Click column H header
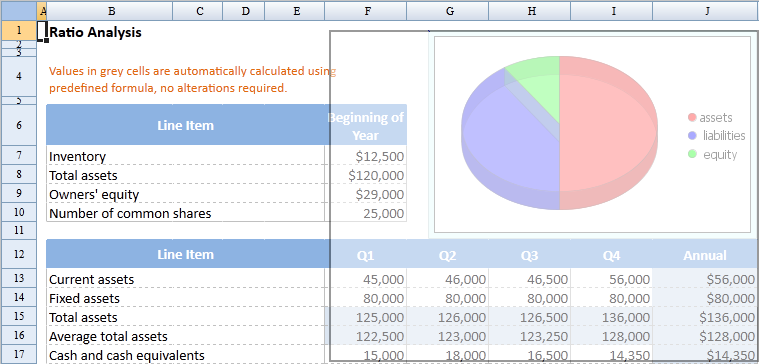This screenshot has width=759, height=364. coord(531,11)
